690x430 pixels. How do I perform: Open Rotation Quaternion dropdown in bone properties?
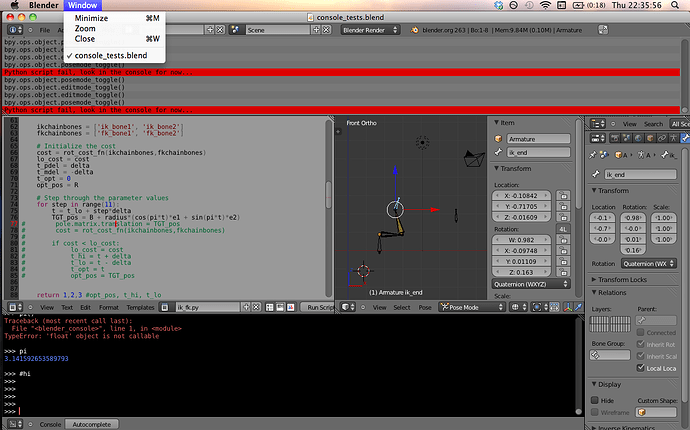pos(649,264)
